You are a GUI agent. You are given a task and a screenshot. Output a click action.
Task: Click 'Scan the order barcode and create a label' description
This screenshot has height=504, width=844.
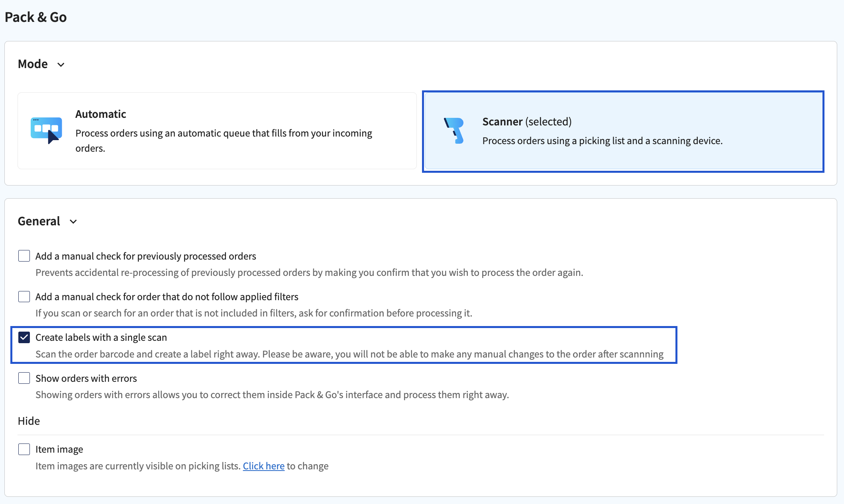349,354
